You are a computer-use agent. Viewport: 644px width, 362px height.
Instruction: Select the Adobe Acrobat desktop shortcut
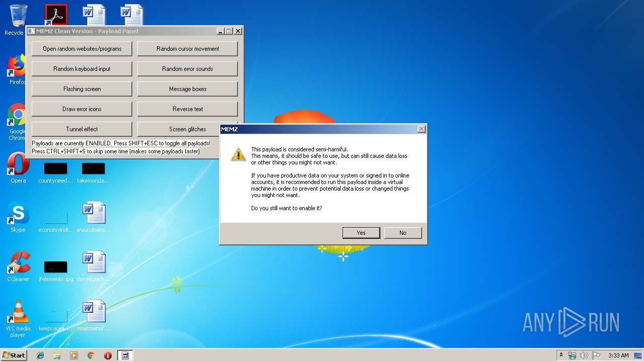coord(56,15)
